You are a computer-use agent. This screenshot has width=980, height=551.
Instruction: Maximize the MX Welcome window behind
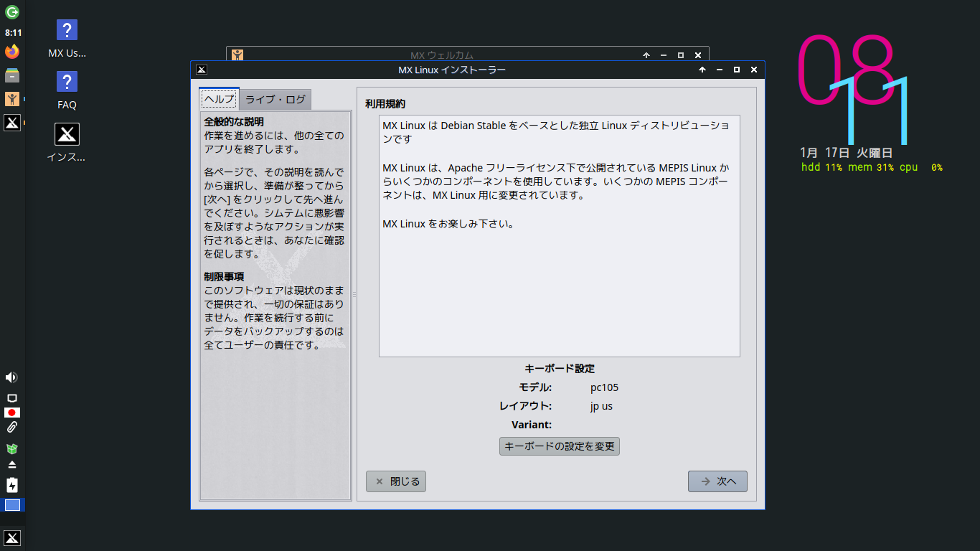click(x=681, y=55)
